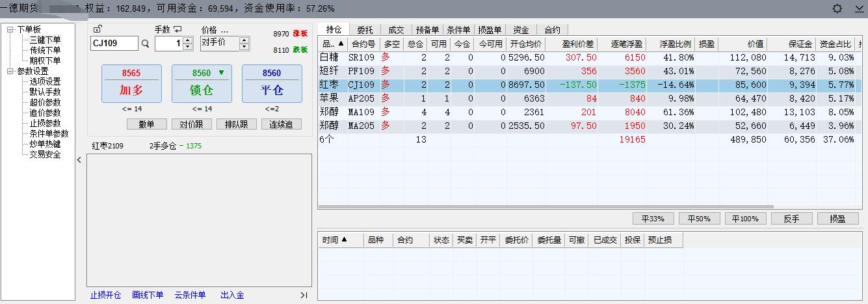This screenshot has height=304, width=868.
Task: Open the 止损开仓 link
Action: [105, 296]
